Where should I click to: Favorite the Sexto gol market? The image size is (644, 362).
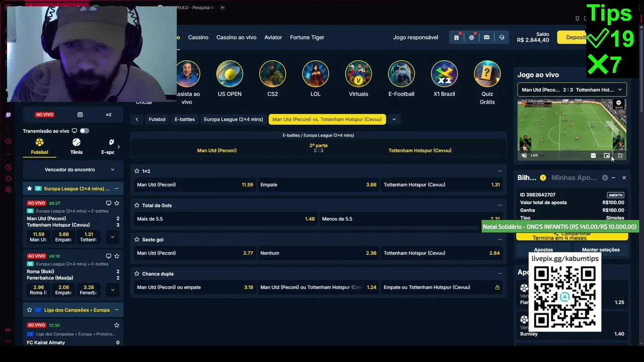(x=137, y=239)
